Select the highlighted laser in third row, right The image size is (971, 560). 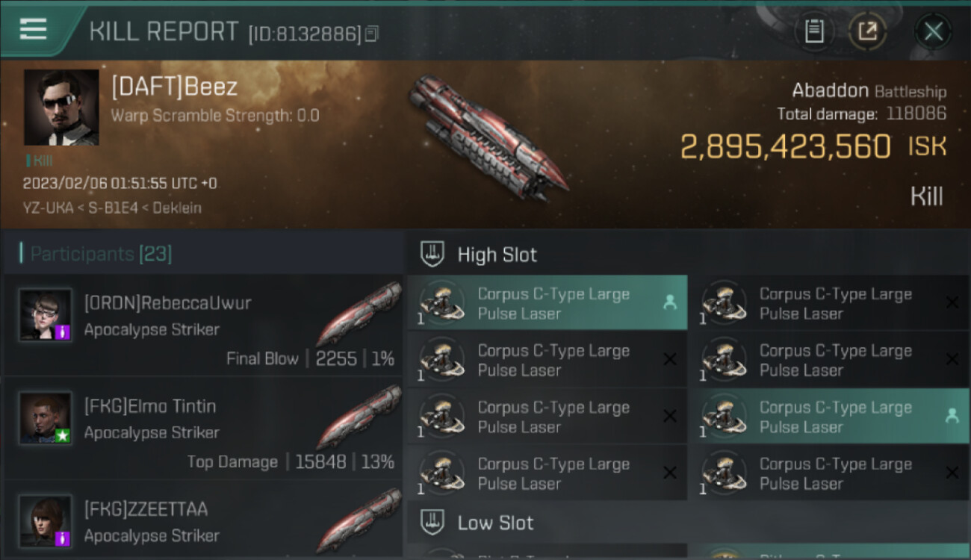point(829,417)
